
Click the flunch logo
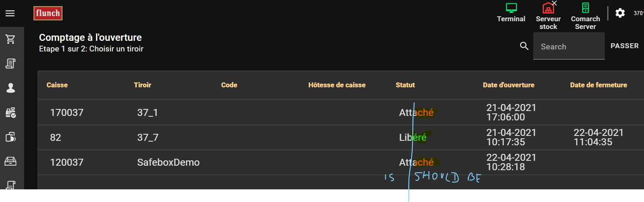48,13
